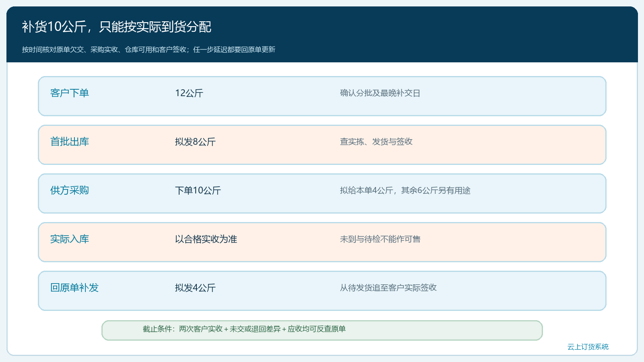Open the 确认分批及最晚补交日 note
This screenshot has height=362, width=644.
click(380, 93)
